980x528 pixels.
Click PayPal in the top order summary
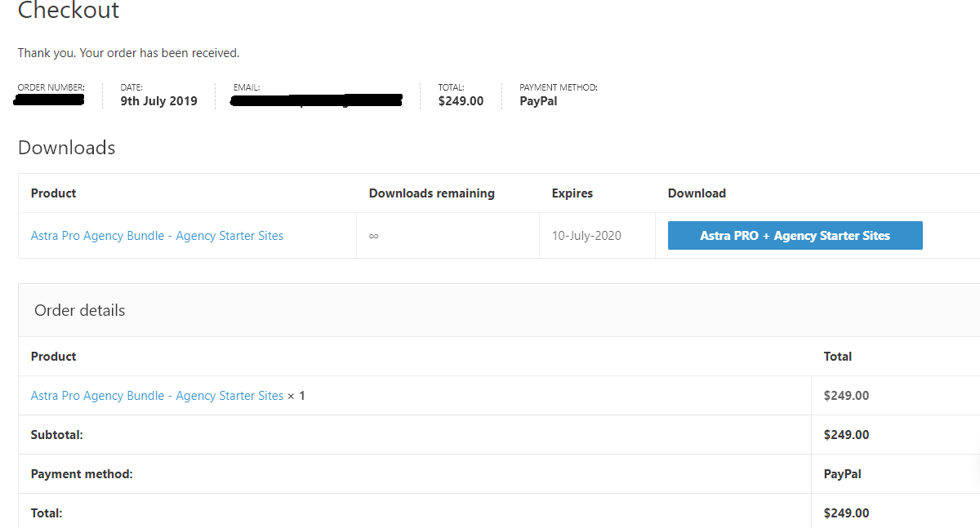[x=538, y=101]
